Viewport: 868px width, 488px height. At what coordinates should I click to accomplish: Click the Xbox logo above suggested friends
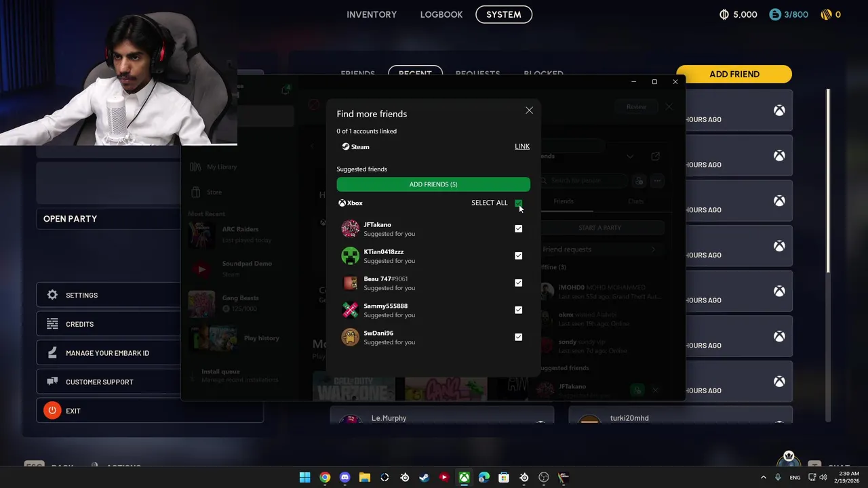342,203
